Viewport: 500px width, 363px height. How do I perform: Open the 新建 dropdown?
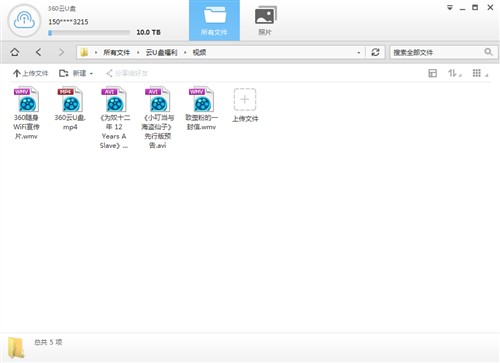pyautogui.click(x=76, y=73)
